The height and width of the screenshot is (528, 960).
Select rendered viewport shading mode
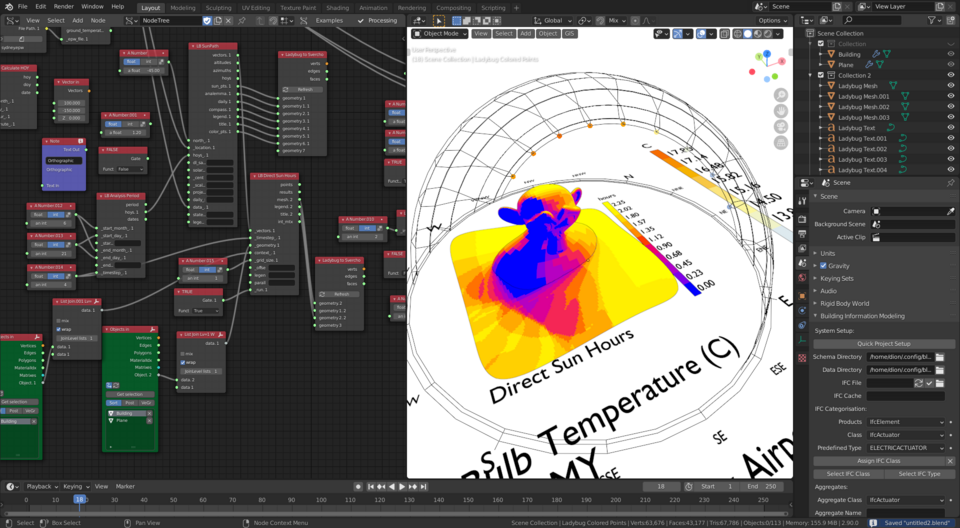click(x=768, y=34)
